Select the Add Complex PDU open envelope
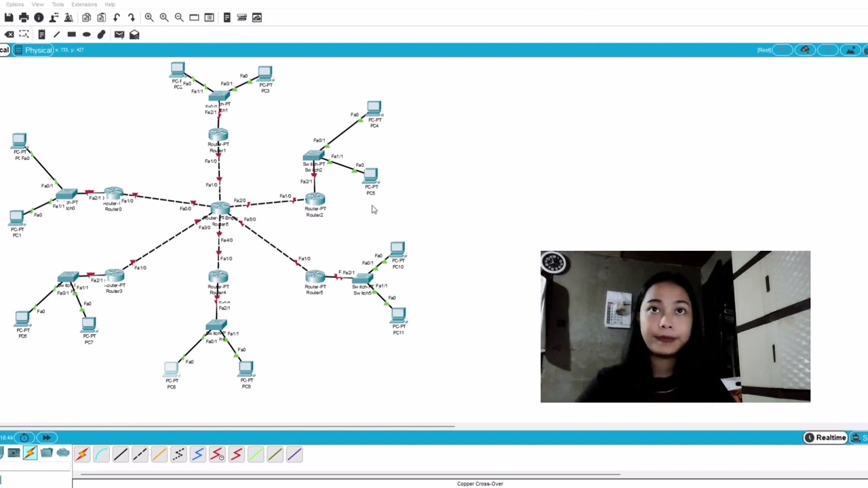This screenshot has width=868, height=488. coord(134,35)
